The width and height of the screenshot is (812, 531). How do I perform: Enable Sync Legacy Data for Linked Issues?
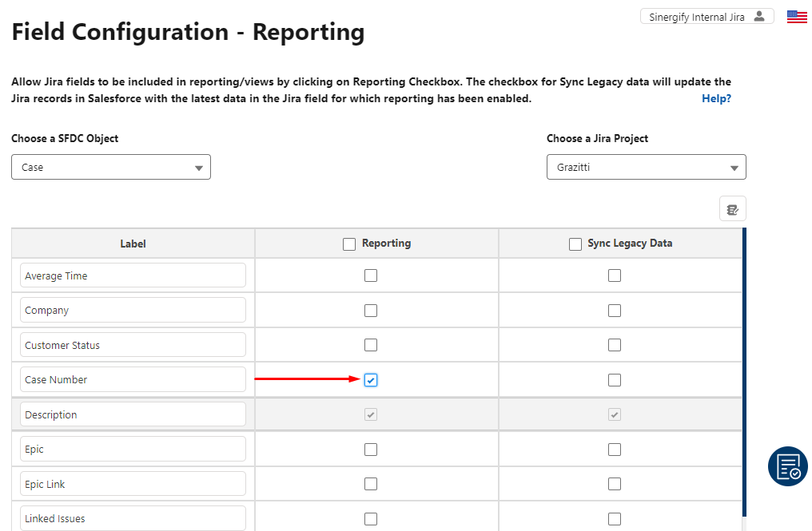pos(615,518)
